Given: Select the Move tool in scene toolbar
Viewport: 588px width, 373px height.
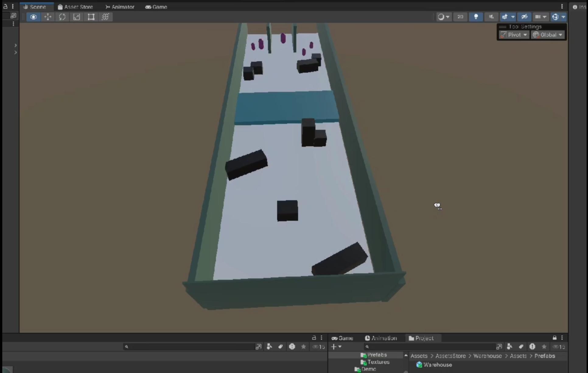Looking at the screenshot, I should click(48, 17).
